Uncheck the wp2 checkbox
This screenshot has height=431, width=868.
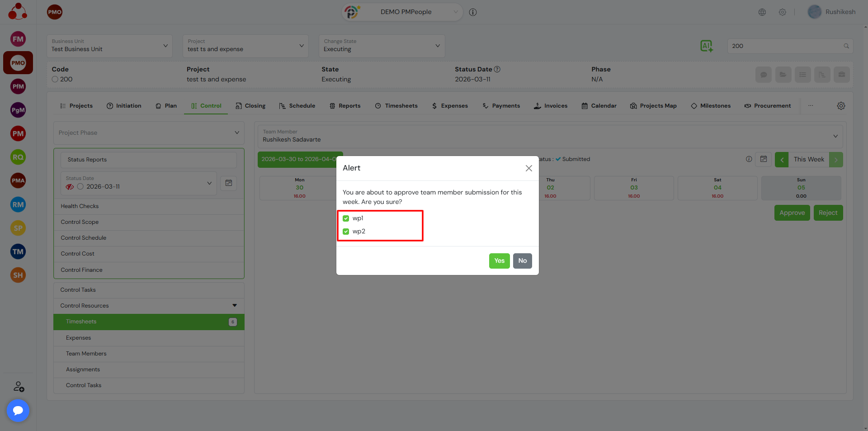(x=346, y=232)
